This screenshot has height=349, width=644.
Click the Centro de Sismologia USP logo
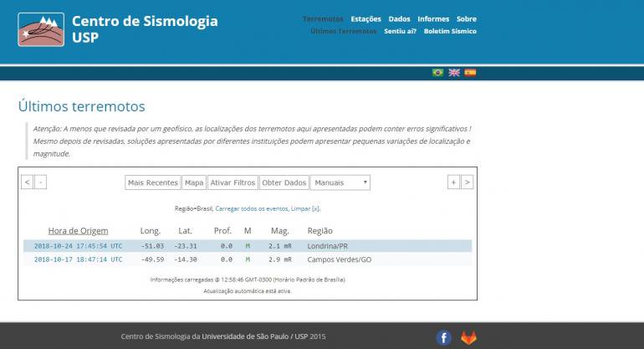pyautogui.click(x=40, y=29)
